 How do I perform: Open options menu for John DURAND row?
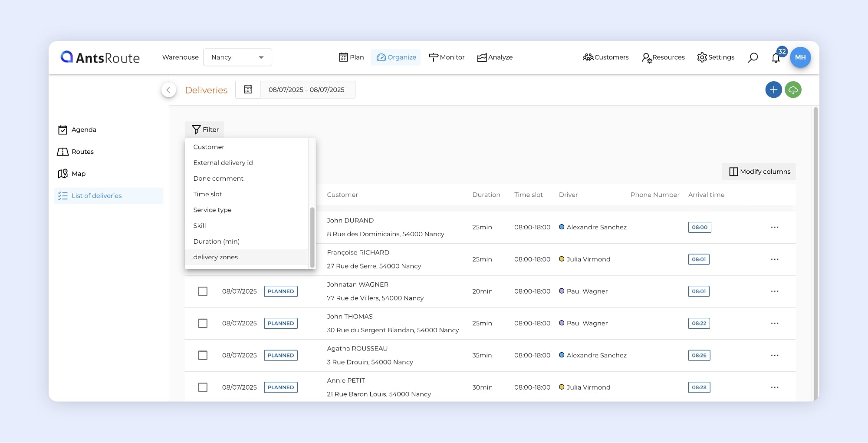pos(775,227)
